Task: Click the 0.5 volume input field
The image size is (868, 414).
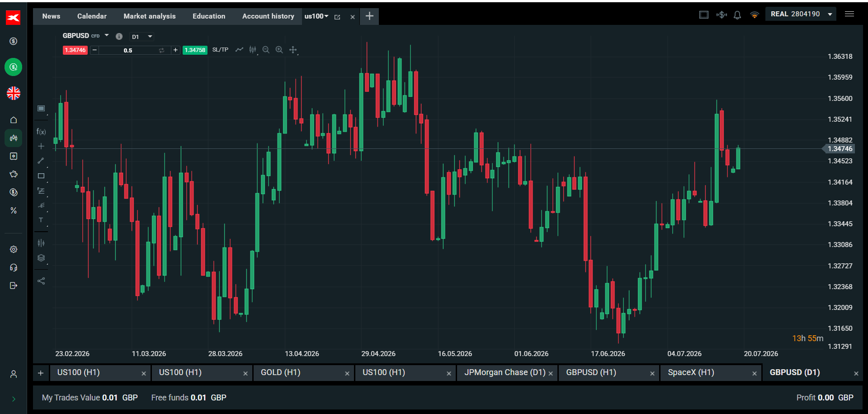Action: pyautogui.click(x=128, y=50)
